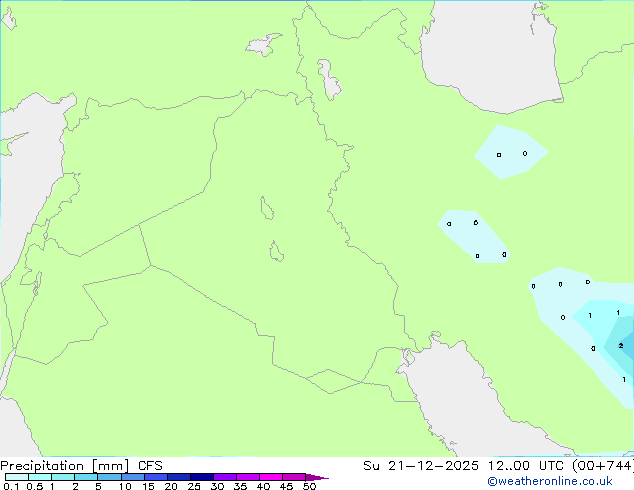This screenshot has height=490, width=634.
Task: Click the legend label '5'
Action: (x=98, y=486)
